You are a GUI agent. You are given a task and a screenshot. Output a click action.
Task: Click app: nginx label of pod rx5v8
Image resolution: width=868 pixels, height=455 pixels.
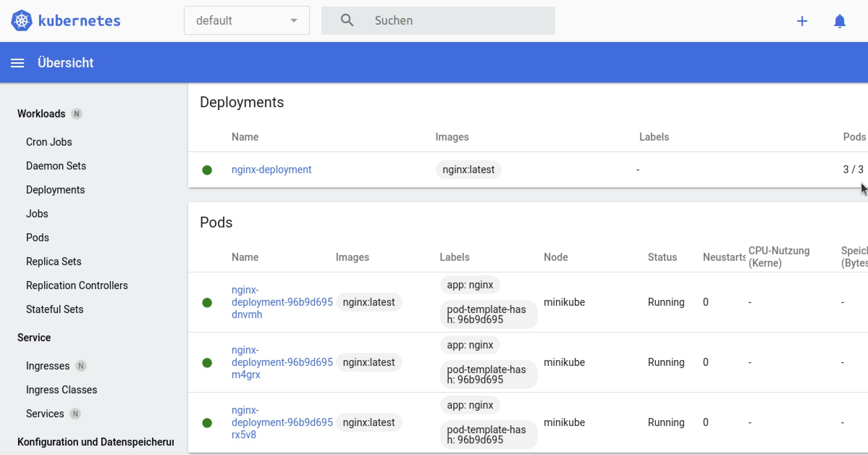click(x=470, y=405)
